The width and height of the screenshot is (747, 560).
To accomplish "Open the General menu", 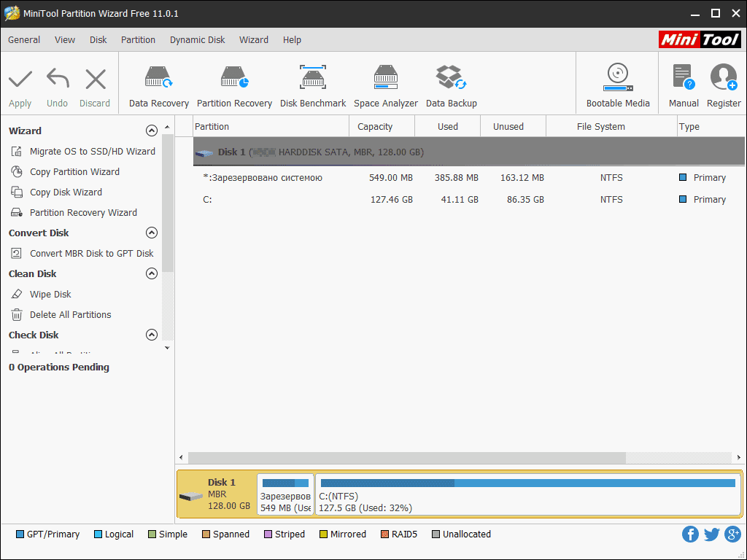I will [x=24, y=40].
